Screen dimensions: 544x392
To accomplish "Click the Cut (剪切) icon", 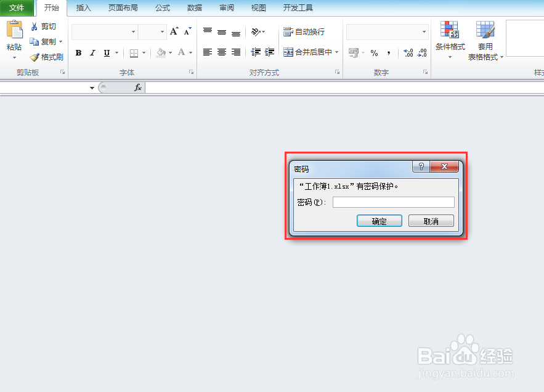I will [x=35, y=27].
